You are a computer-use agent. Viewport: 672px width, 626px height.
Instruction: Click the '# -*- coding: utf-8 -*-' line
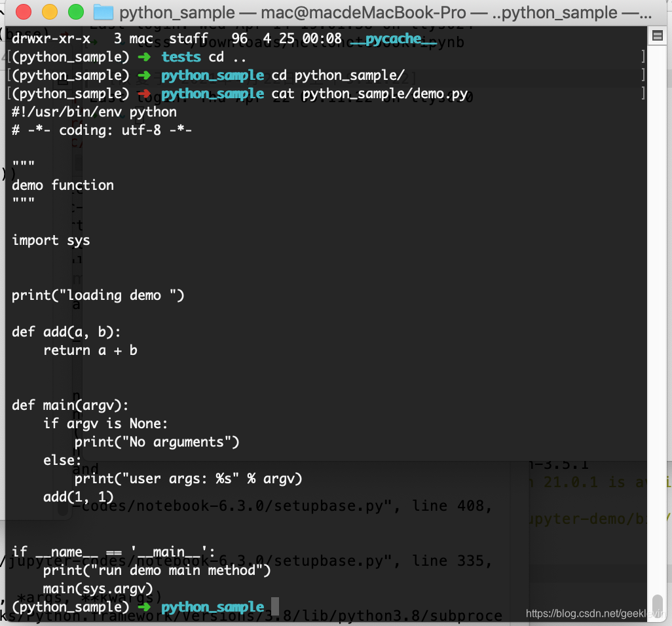tap(102, 130)
